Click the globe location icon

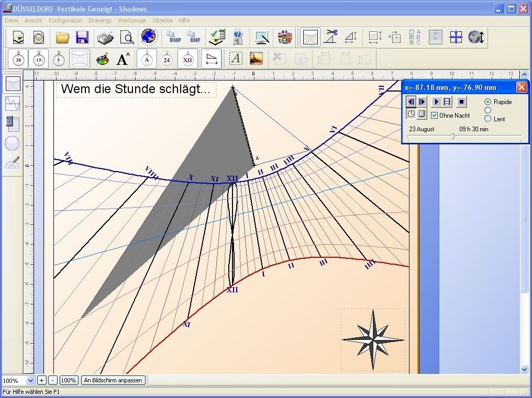149,37
